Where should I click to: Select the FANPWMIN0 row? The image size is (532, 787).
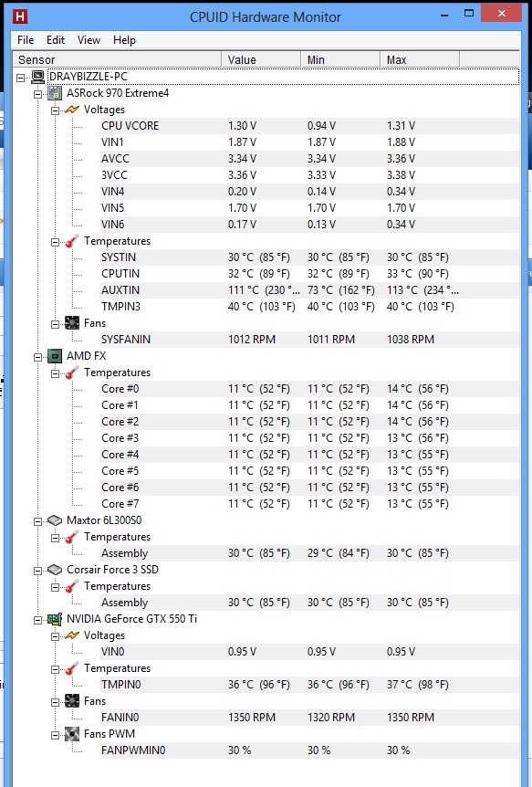coord(308,750)
